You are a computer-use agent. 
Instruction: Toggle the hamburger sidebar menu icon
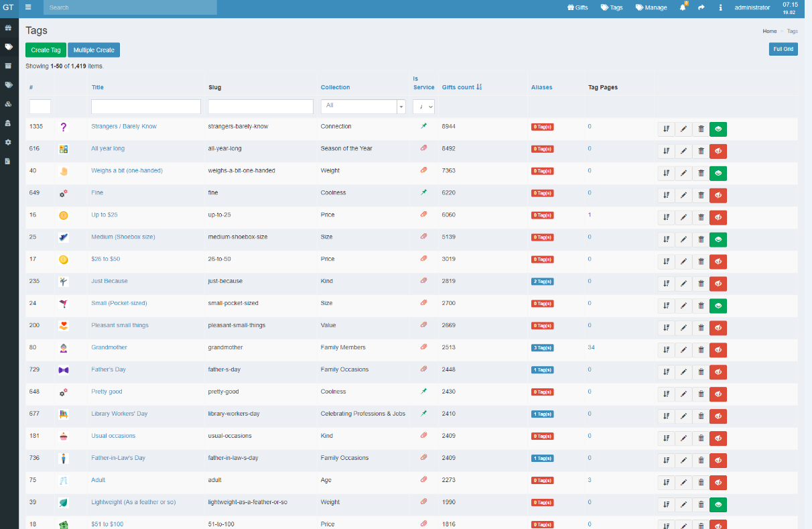[x=28, y=7]
